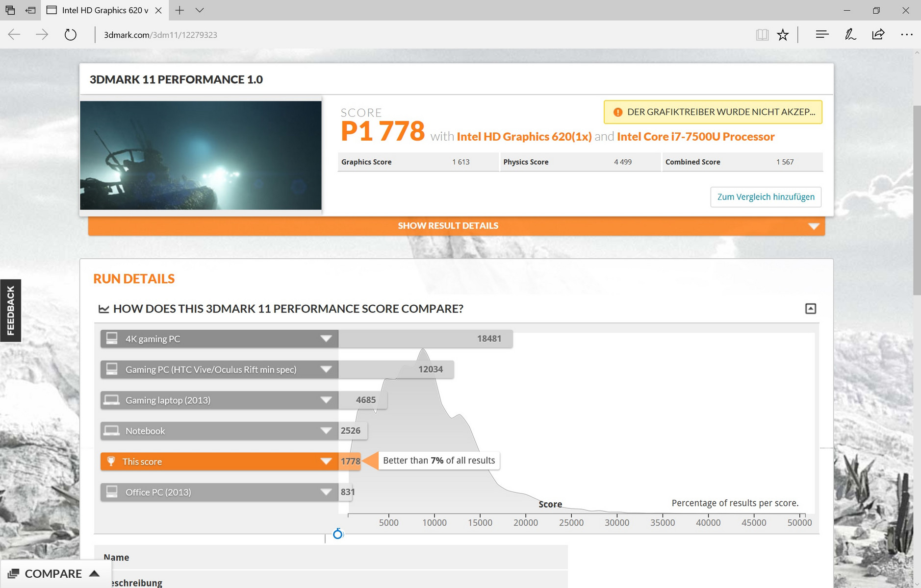This screenshot has height=588, width=921.
Task: Click the trophy icon in This score row
Action: coord(111,461)
